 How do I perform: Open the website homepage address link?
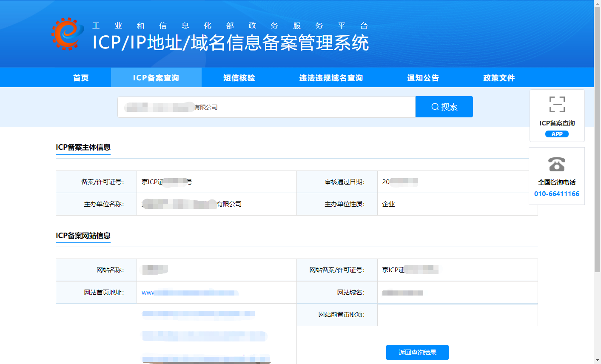189,293
